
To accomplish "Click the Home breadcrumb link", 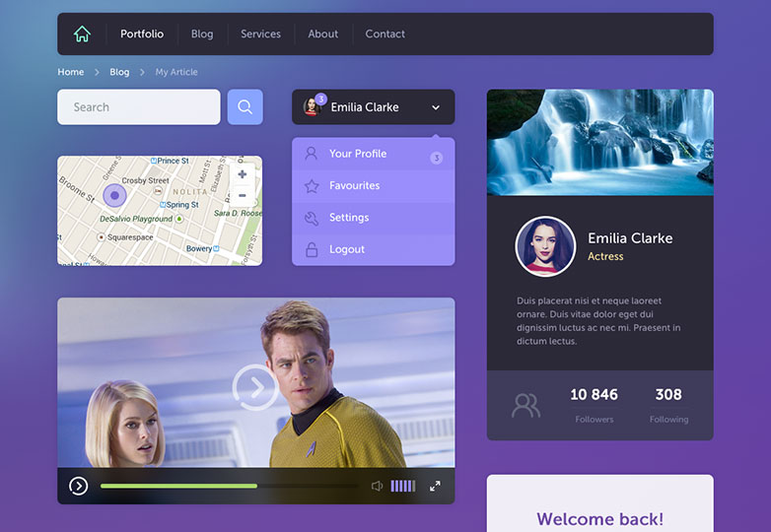I will pyautogui.click(x=70, y=72).
